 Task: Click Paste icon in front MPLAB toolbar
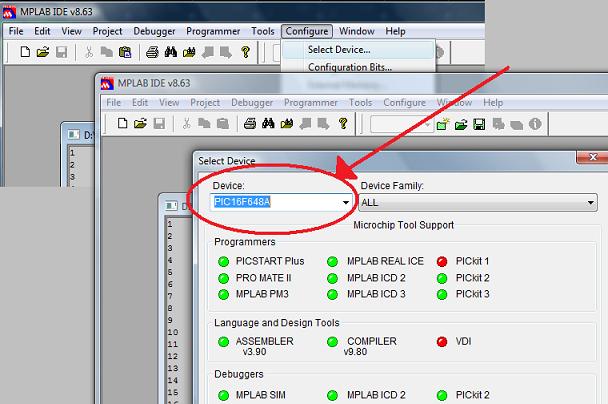pyautogui.click(x=223, y=123)
